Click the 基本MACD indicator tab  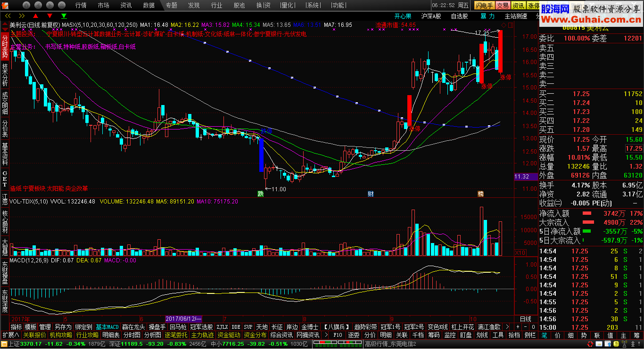[x=107, y=327]
